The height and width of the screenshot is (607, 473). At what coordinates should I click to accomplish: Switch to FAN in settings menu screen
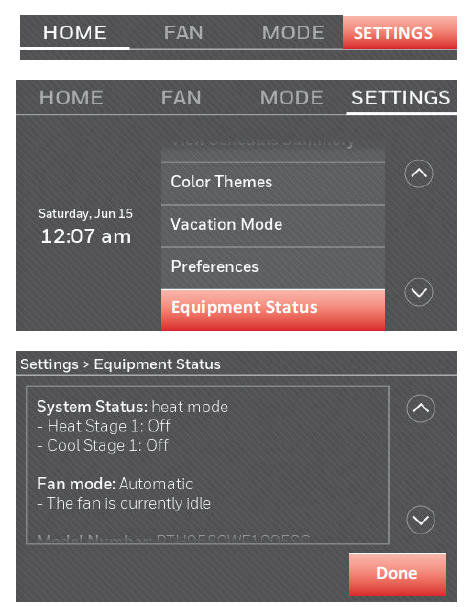pyautogui.click(x=181, y=98)
